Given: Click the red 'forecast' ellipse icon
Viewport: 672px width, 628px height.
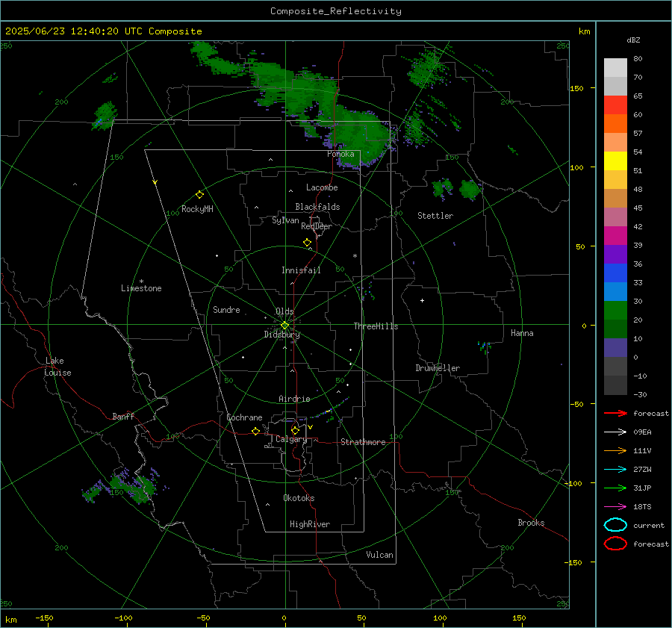Looking at the screenshot, I should point(615,544).
